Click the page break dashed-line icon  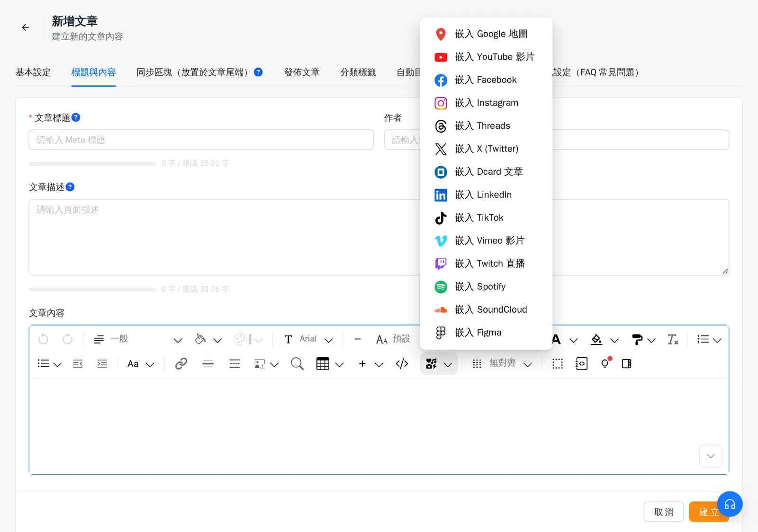click(x=235, y=364)
